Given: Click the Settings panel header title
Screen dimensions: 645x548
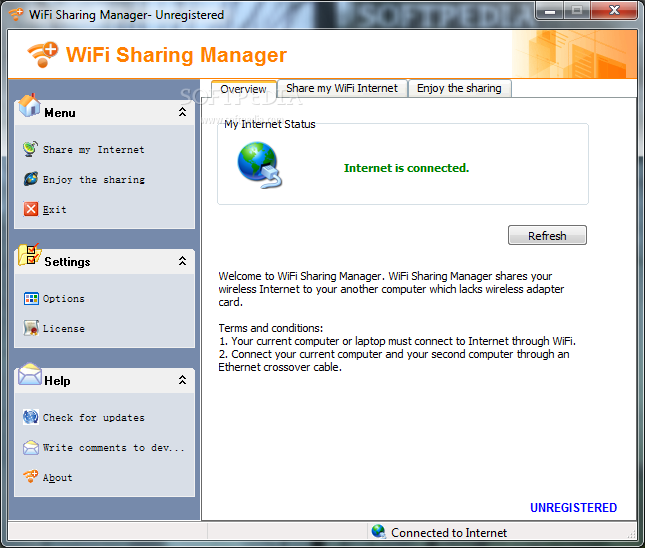Looking at the screenshot, I should point(67,262).
